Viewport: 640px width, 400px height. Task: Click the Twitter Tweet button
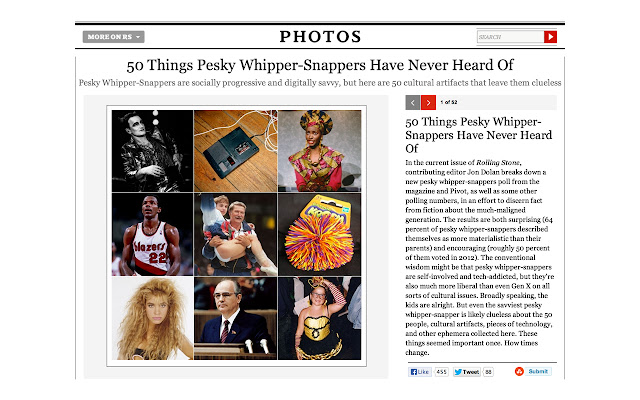pyautogui.click(x=467, y=372)
